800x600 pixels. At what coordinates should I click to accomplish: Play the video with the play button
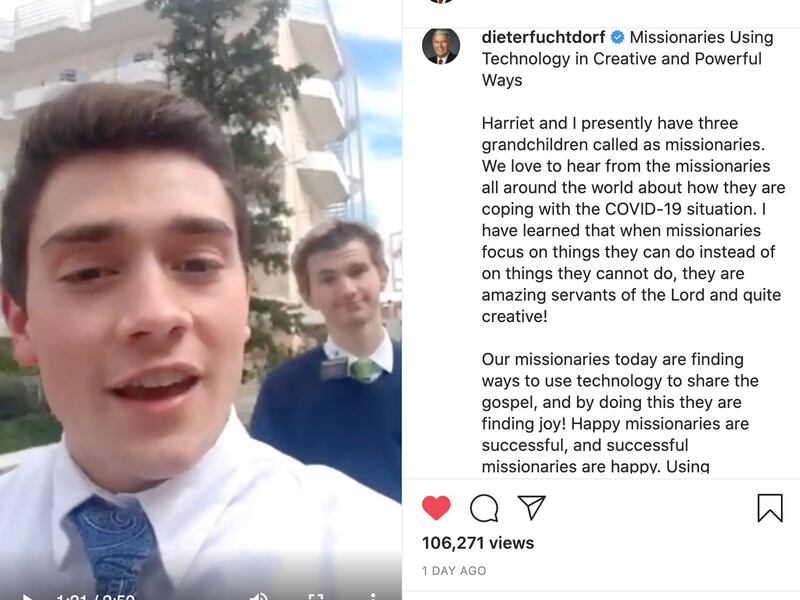(x=27, y=597)
